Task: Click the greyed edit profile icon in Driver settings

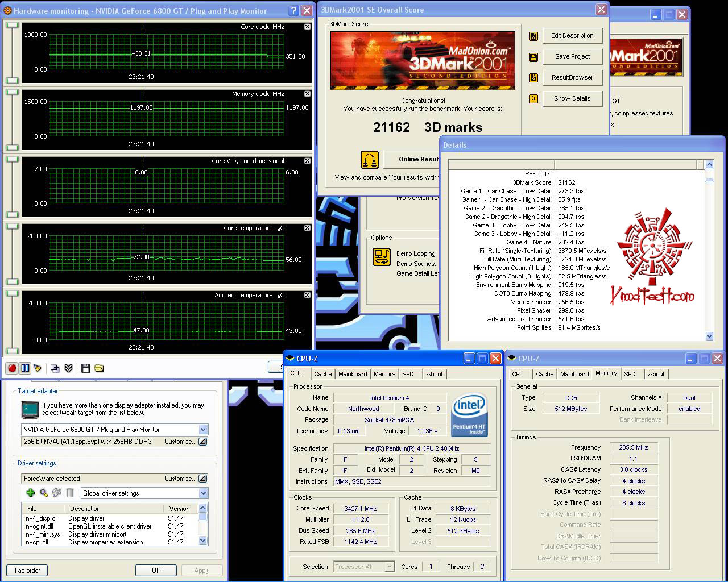Action: [x=57, y=493]
